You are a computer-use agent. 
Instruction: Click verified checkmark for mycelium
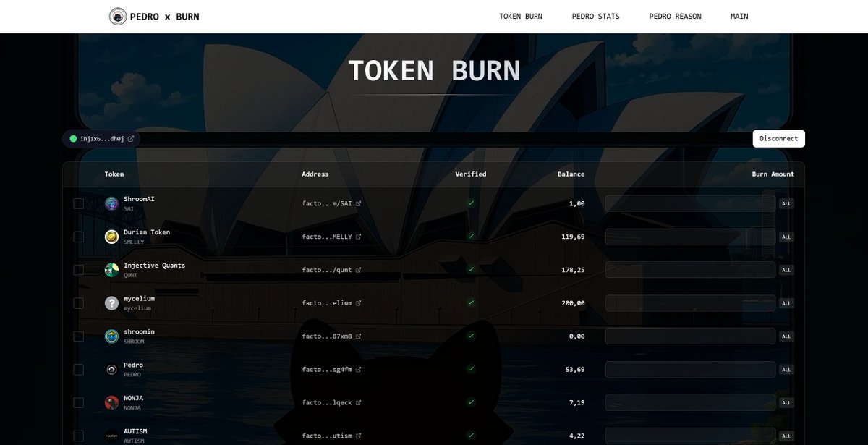click(x=471, y=302)
